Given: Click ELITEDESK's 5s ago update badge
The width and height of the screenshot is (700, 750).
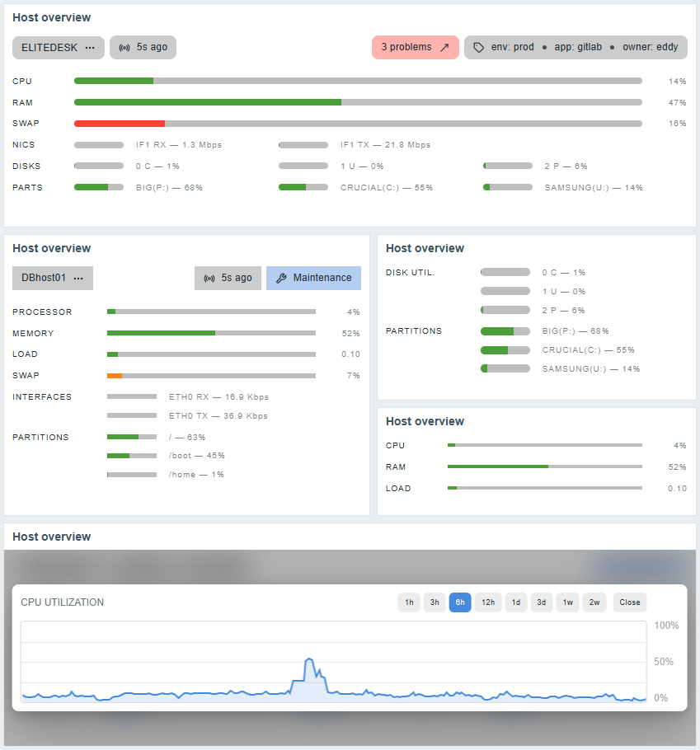Looking at the screenshot, I should [143, 47].
